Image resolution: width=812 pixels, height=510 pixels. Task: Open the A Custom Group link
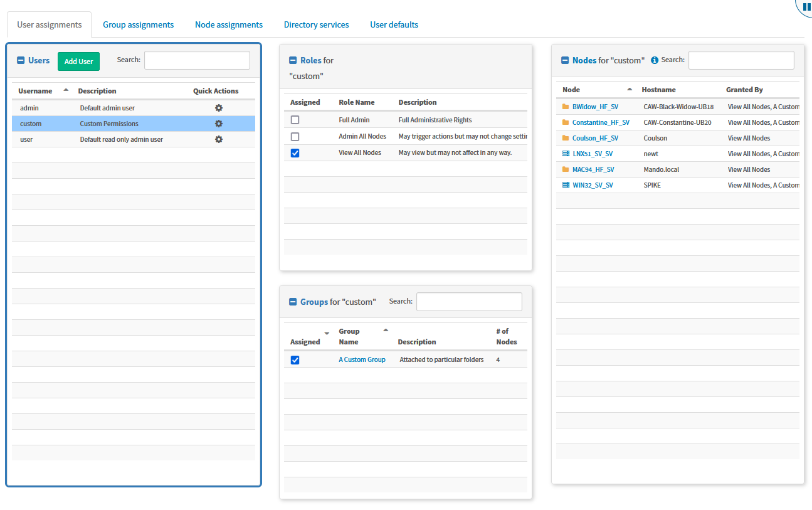pyautogui.click(x=362, y=359)
